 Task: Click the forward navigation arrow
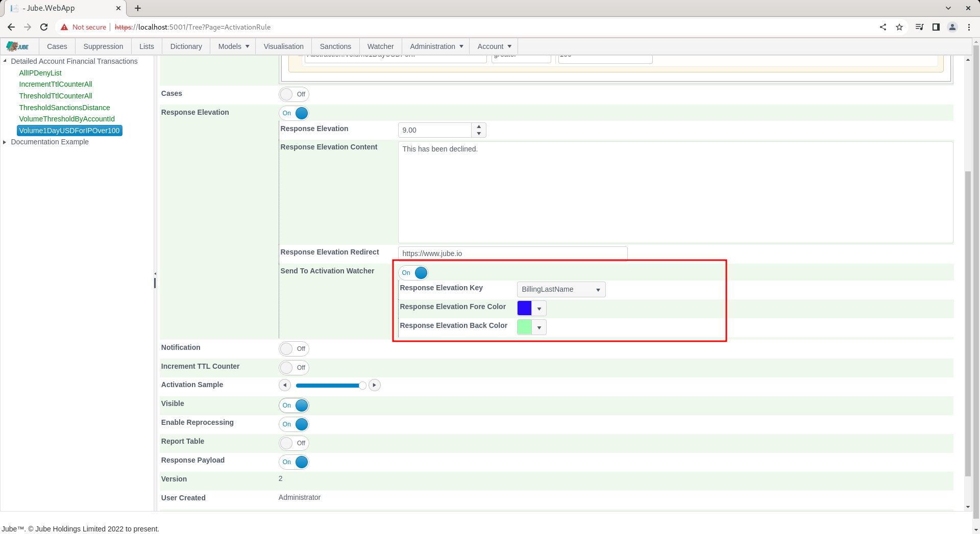28,27
